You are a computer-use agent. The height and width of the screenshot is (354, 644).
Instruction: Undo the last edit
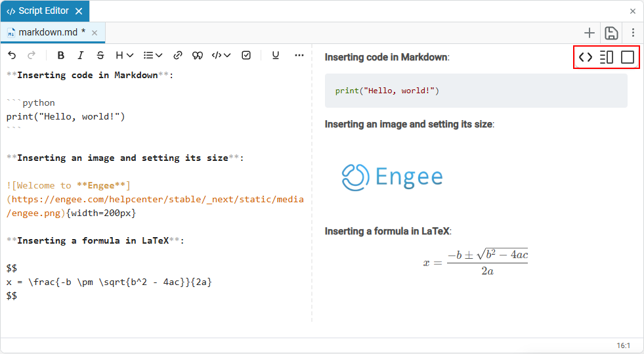tap(12, 55)
